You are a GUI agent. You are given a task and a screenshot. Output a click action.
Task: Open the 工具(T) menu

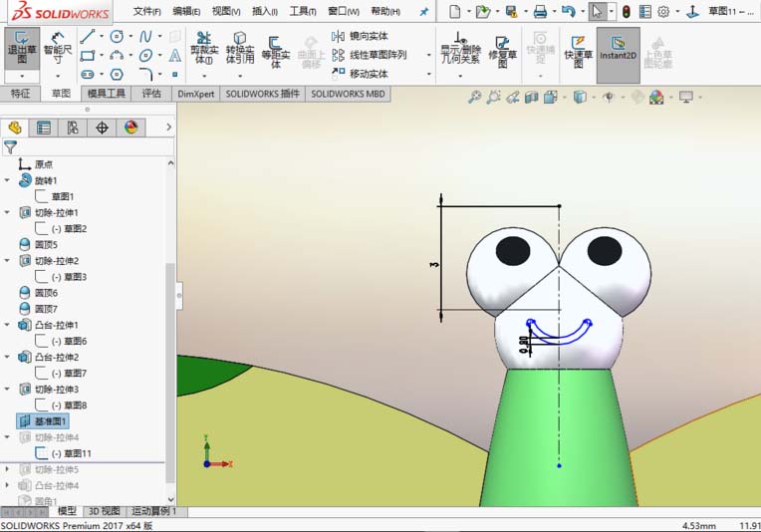coord(303,11)
